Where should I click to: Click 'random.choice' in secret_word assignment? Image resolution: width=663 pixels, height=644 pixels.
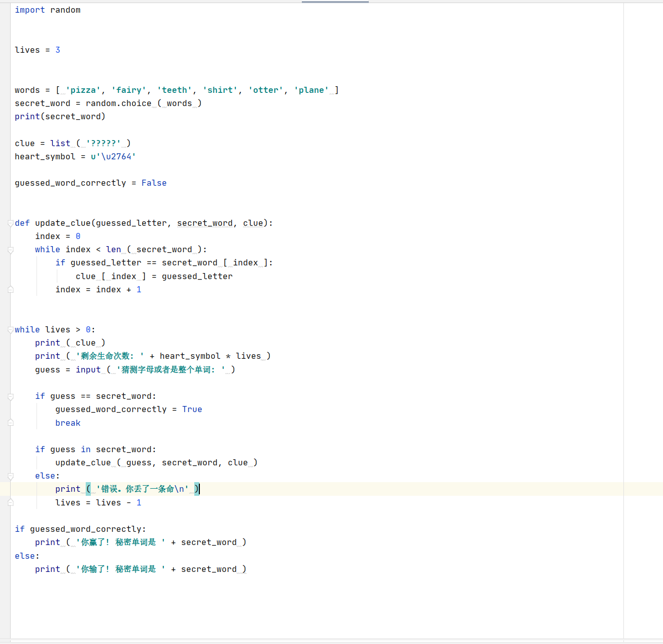(x=119, y=103)
